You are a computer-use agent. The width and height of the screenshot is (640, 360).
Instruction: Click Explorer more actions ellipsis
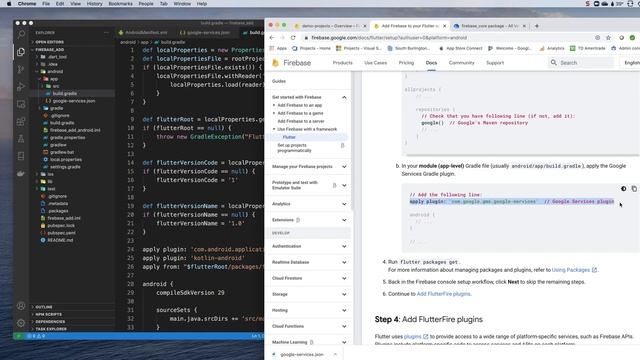[107, 33]
